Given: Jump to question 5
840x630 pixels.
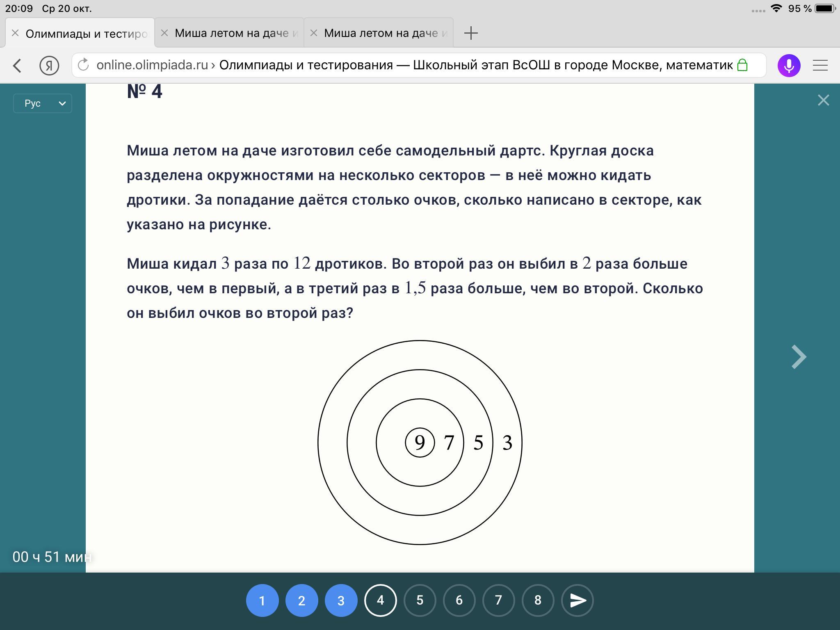Looking at the screenshot, I should coord(420,600).
